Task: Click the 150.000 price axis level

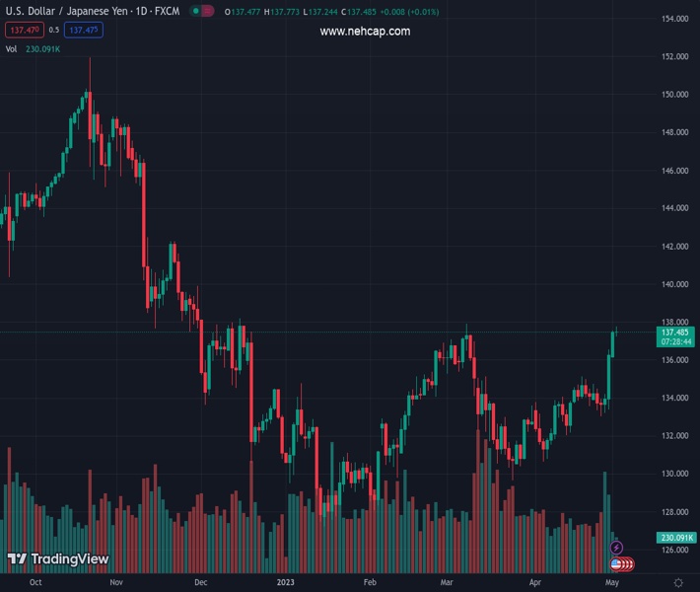Action: click(x=674, y=95)
